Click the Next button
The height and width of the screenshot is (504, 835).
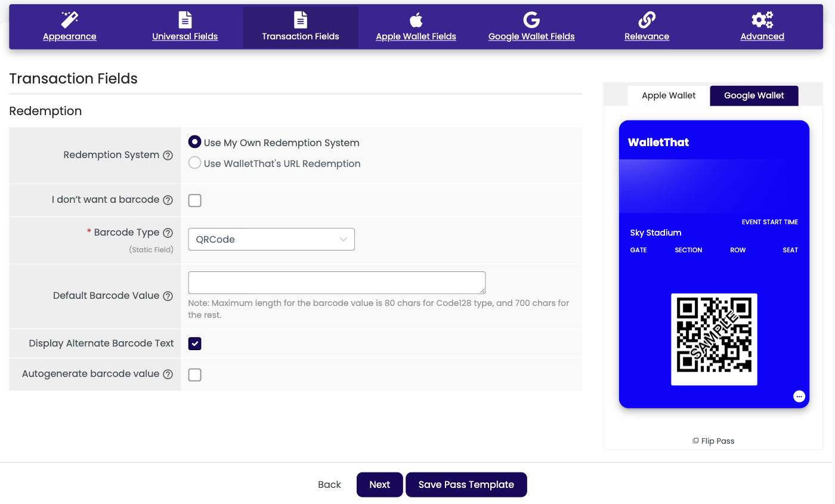click(x=379, y=484)
